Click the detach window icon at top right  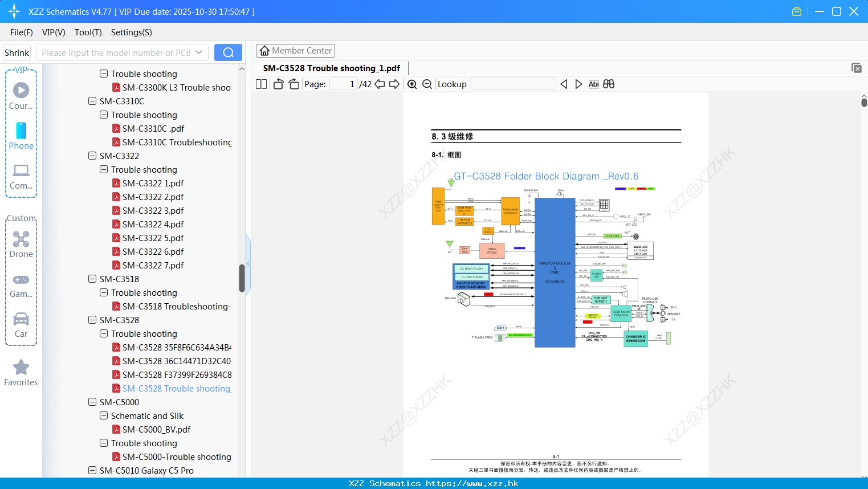tap(857, 68)
